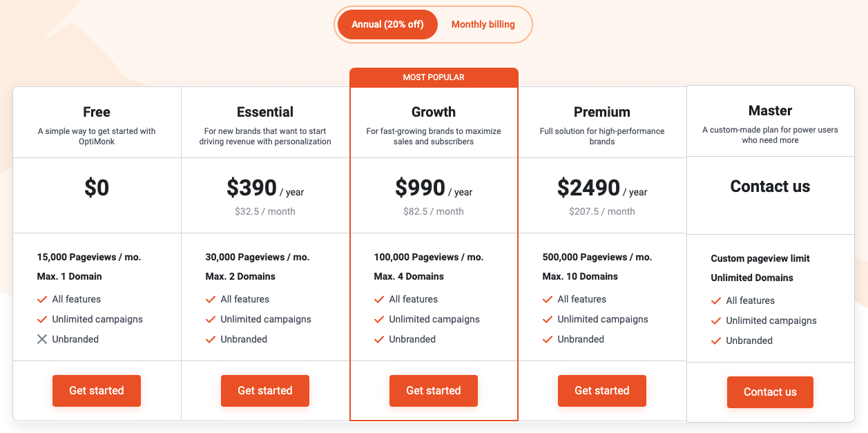The height and width of the screenshot is (433, 868).
Task: Click the All features checkmark in Growth plan
Action: (x=379, y=299)
